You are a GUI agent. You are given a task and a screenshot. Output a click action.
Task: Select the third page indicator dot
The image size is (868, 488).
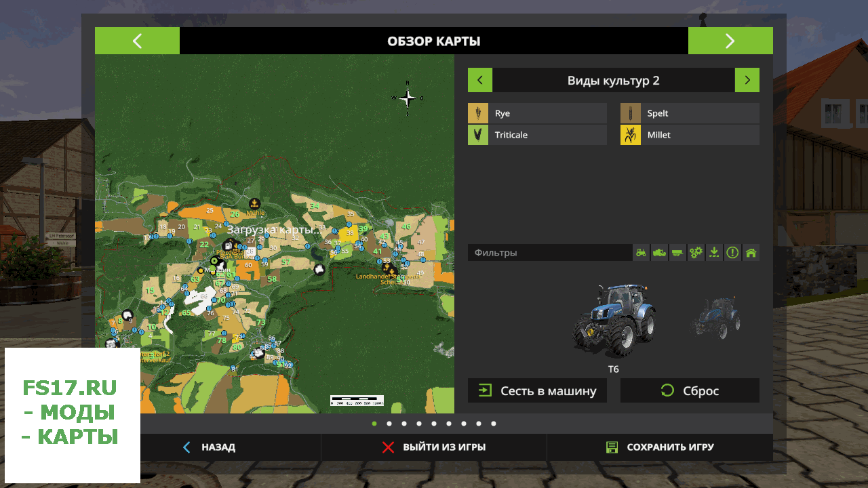coord(404,424)
